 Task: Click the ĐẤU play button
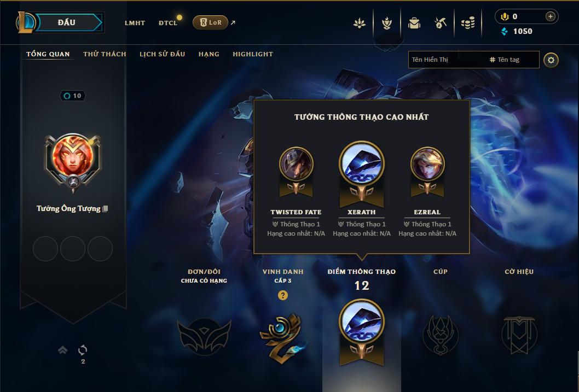pos(67,22)
